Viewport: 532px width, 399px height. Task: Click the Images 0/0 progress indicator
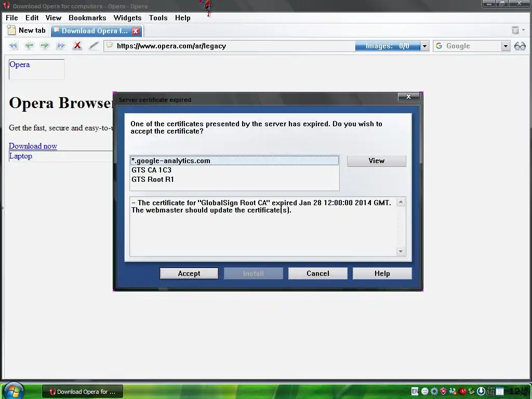(x=388, y=46)
